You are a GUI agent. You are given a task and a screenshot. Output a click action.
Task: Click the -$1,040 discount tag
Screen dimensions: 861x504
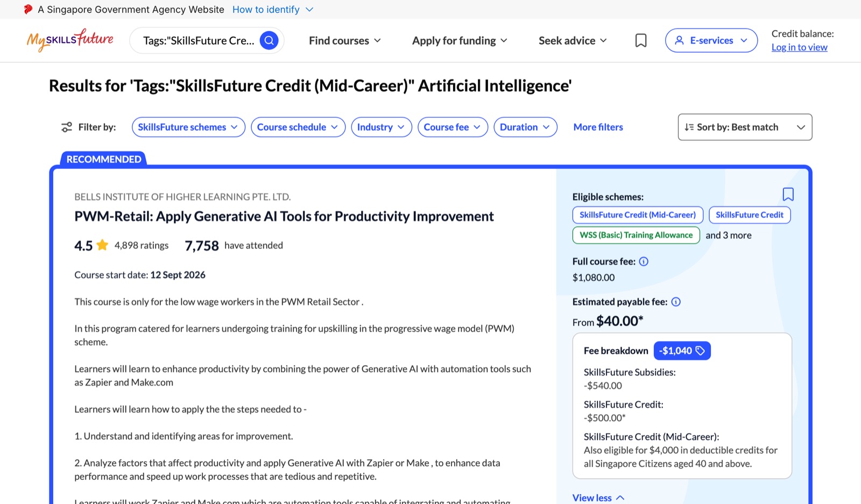(x=682, y=351)
